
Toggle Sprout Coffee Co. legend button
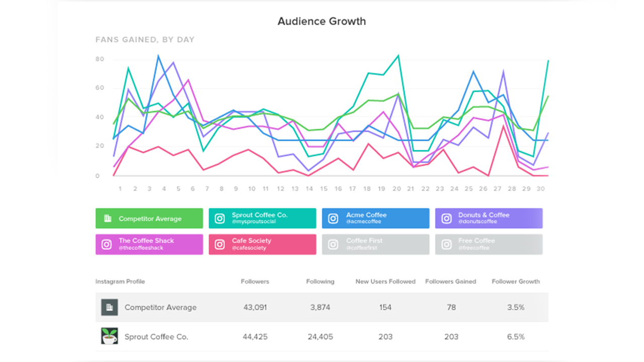tap(263, 218)
